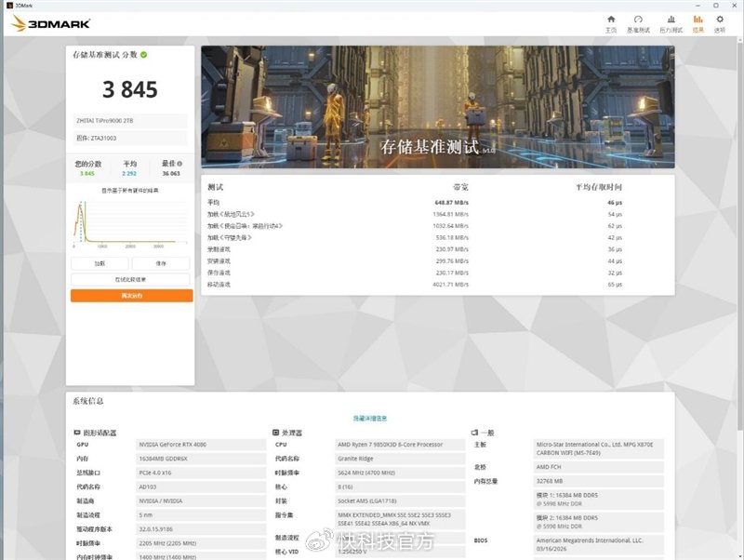Click the driver version 32.0.15.9186
This screenshot has width=744, height=560.
click(201, 529)
